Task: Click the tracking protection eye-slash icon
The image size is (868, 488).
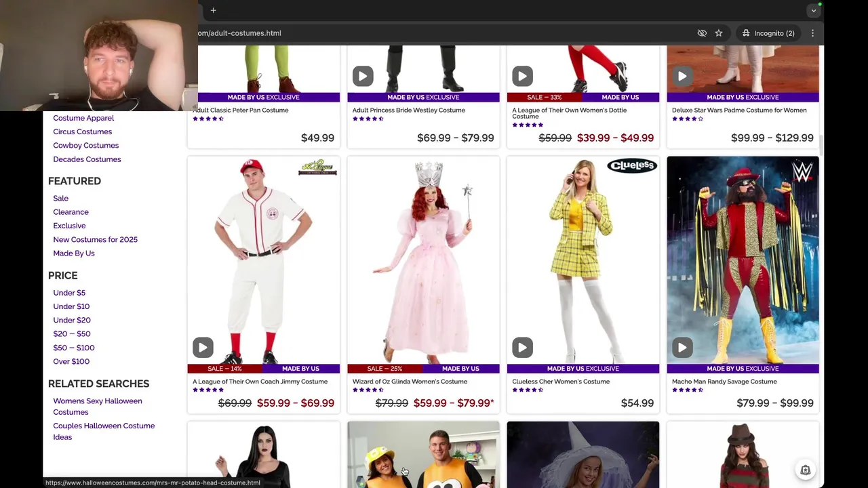Action: click(702, 33)
